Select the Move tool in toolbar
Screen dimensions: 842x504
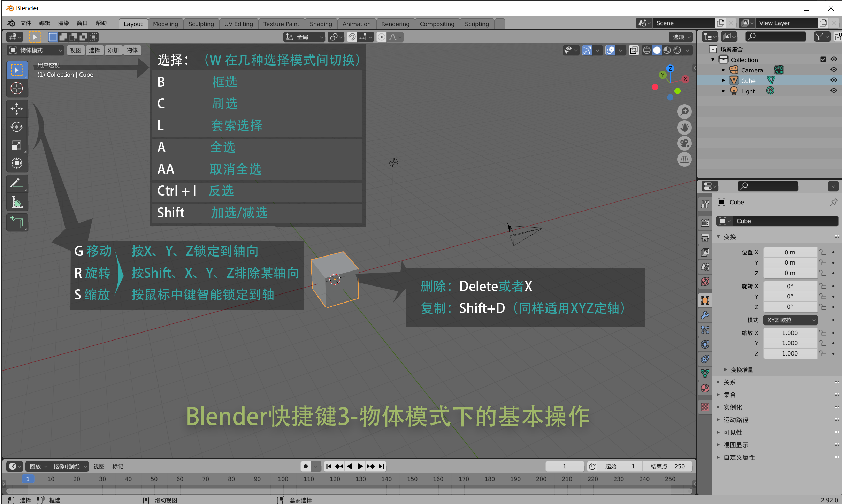point(16,109)
